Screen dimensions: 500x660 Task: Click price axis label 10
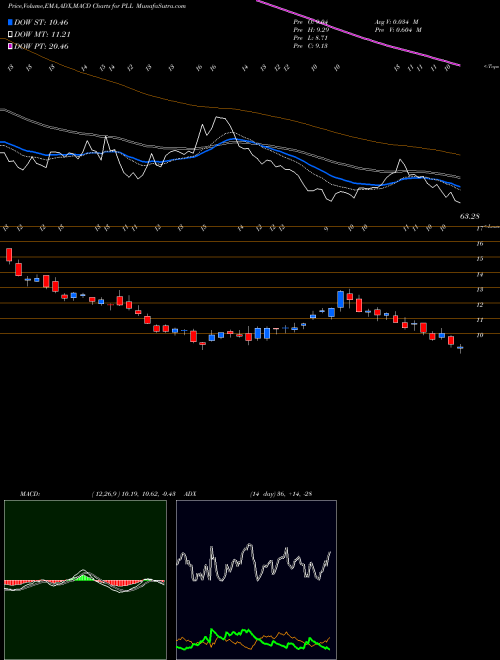tap(479, 335)
